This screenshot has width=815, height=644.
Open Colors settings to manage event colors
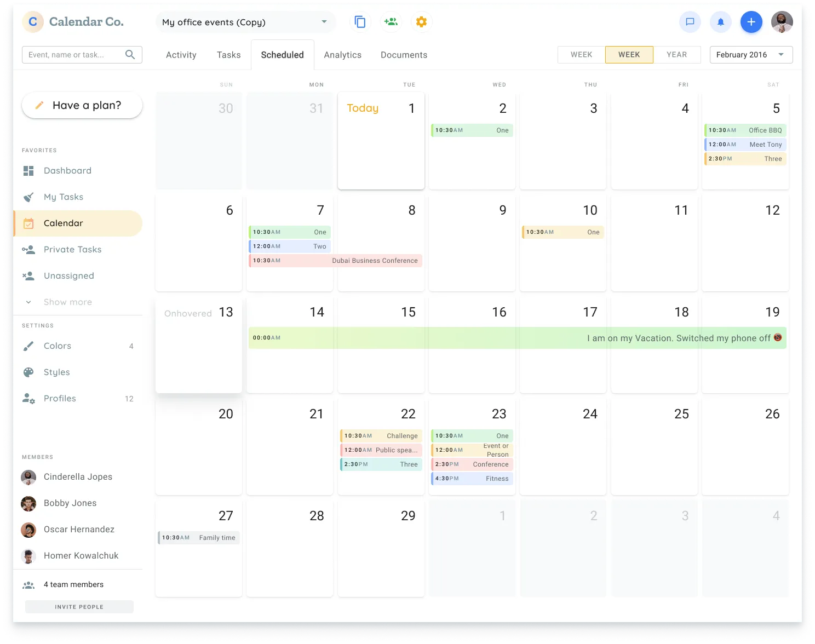click(57, 346)
